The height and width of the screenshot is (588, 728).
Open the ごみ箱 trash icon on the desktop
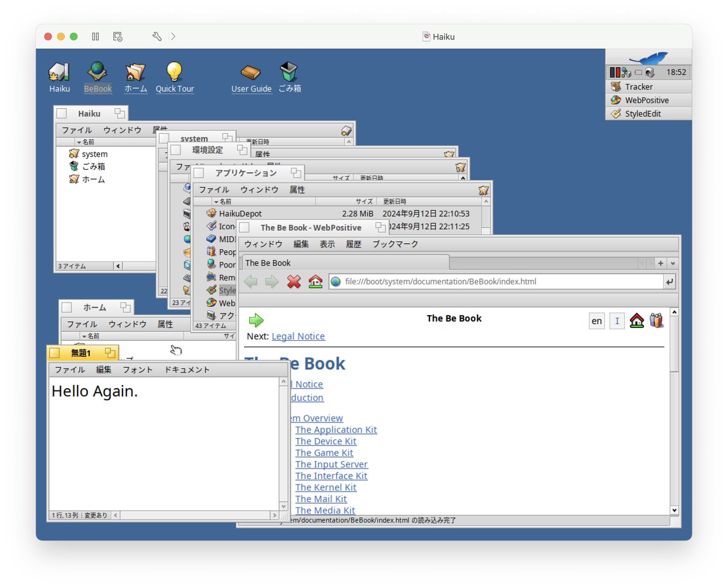coord(289,71)
